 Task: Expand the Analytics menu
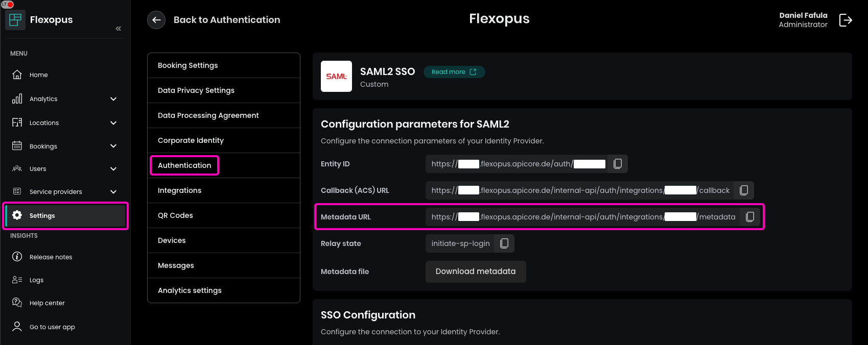(113, 99)
